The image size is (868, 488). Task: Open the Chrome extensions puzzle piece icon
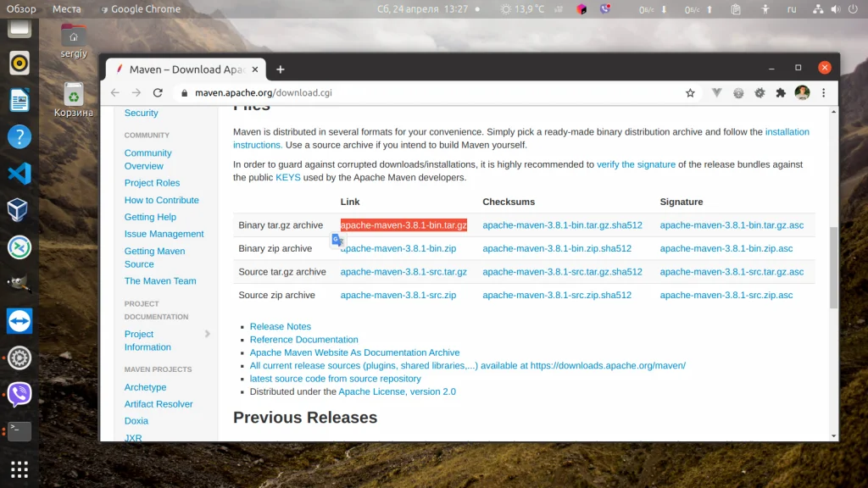781,92
